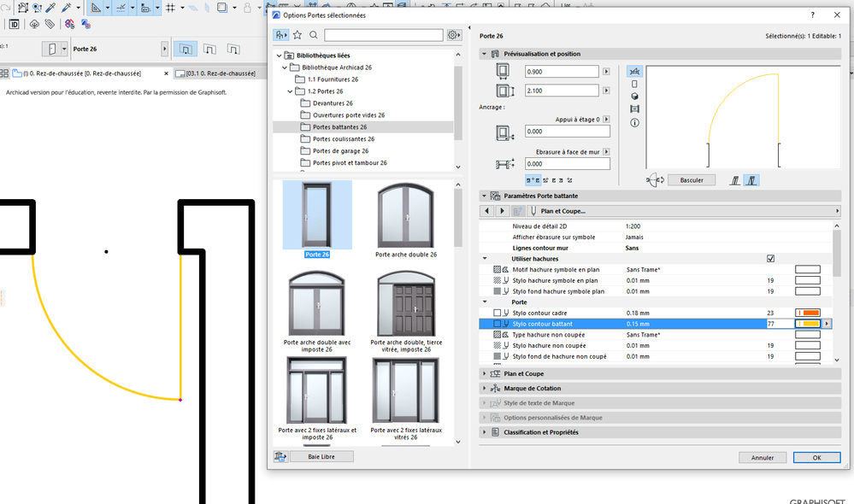Select Devantures 26 folder
This screenshot has width=854, height=504.
click(333, 103)
